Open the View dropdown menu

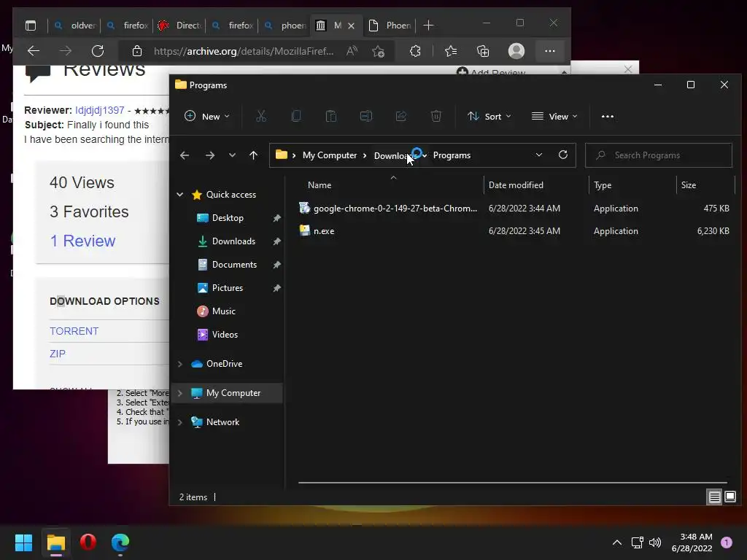(554, 116)
